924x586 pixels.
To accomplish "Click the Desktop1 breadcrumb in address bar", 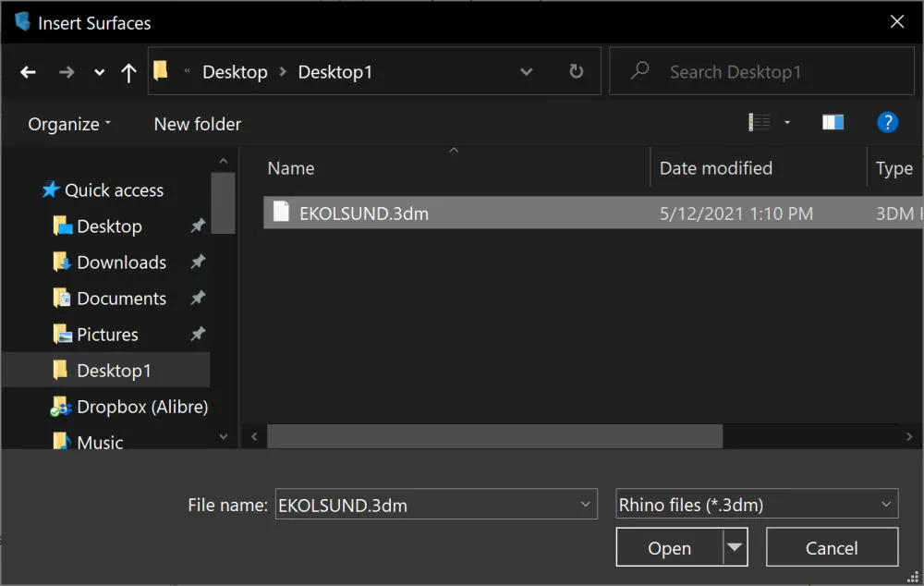I will point(334,72).
